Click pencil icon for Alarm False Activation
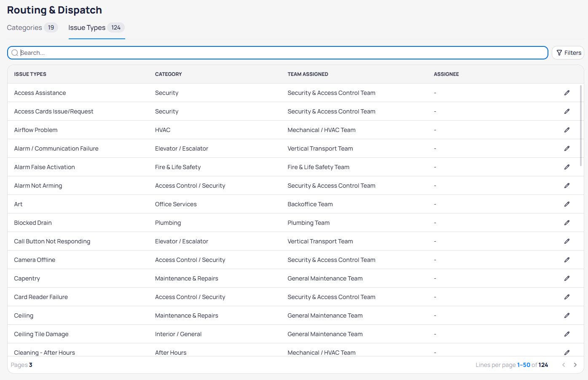The height and width of the screenshot is (380, 588). 567,167
